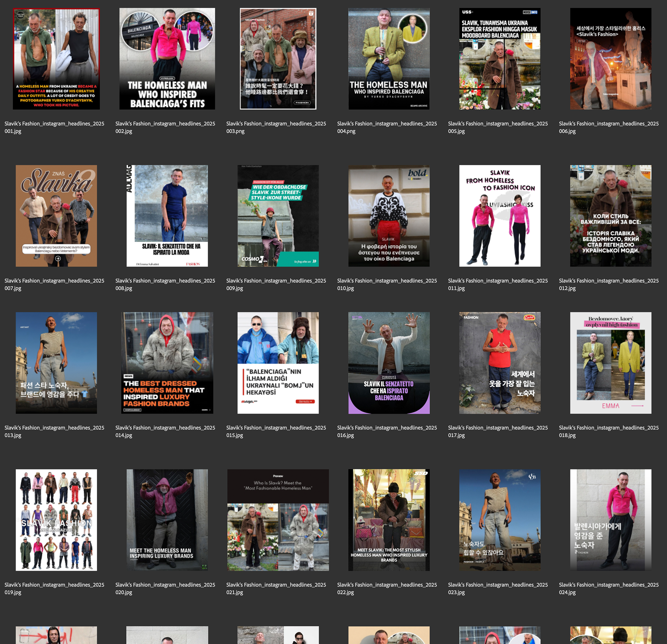Screen dimensions: 667x644
Task: Click filename label ending 006.jpg
Action: [609, 127]
